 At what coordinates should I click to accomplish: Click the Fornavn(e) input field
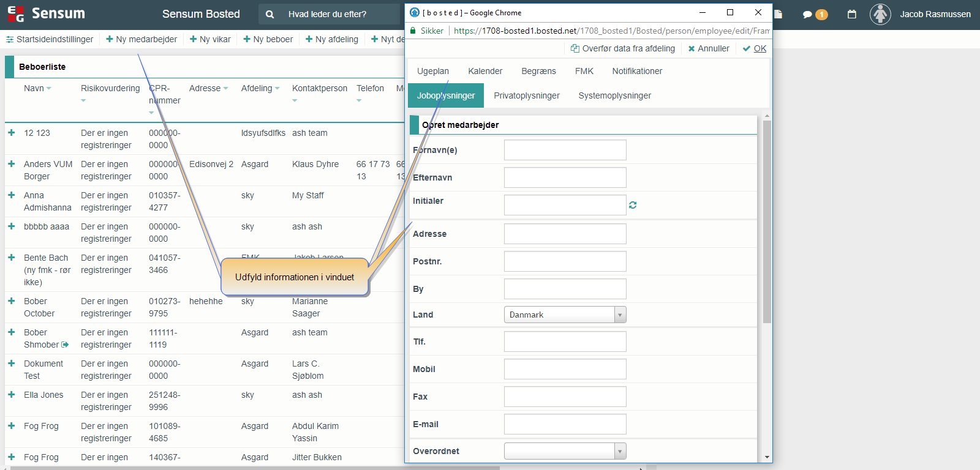pyautogui.click(x=565, y=150)
